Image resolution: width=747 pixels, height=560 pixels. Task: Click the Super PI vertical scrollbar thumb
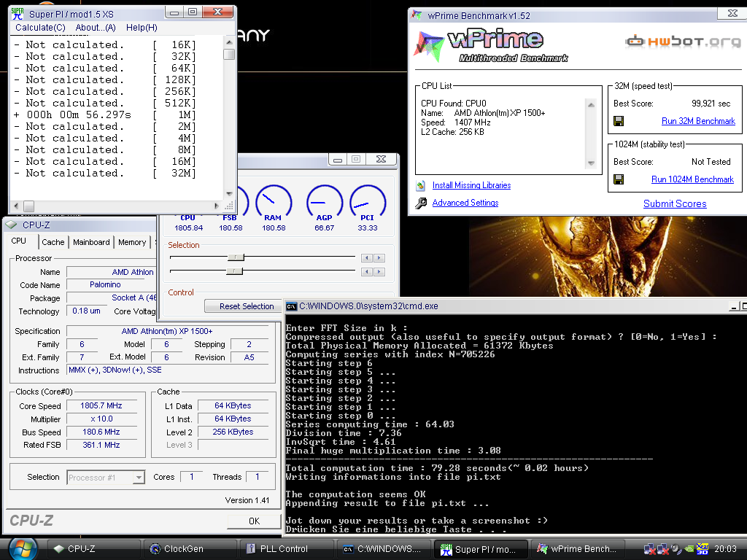[x=229, y=54]
